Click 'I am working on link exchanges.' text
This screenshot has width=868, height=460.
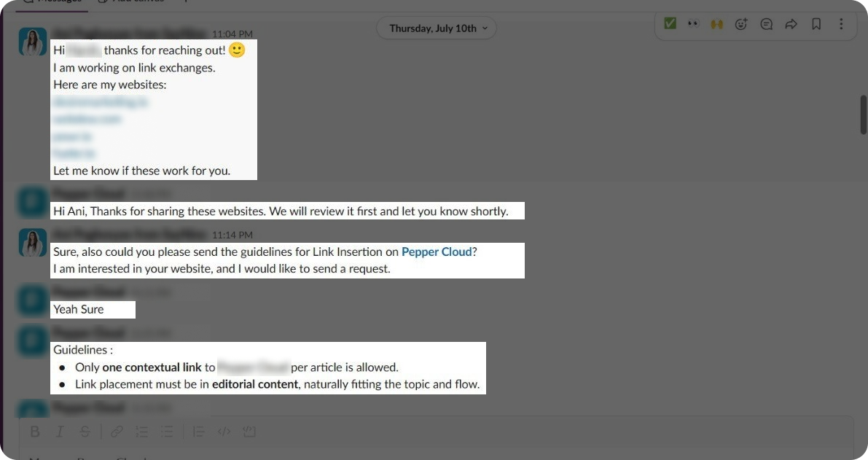click(x=135, y=68)
